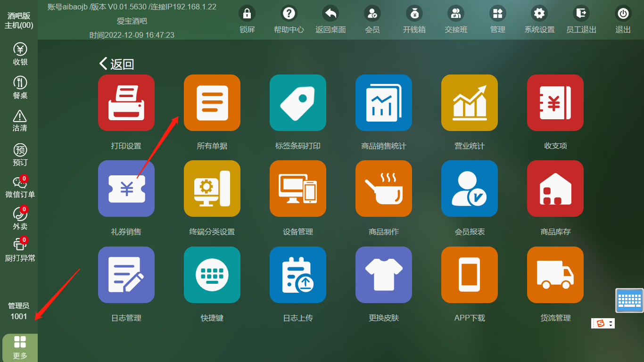The width and height of the screenshot is (644, 362).
Task: Open 设备管理 devices icon
Action: pyautogui.click(x=298, y=189)
